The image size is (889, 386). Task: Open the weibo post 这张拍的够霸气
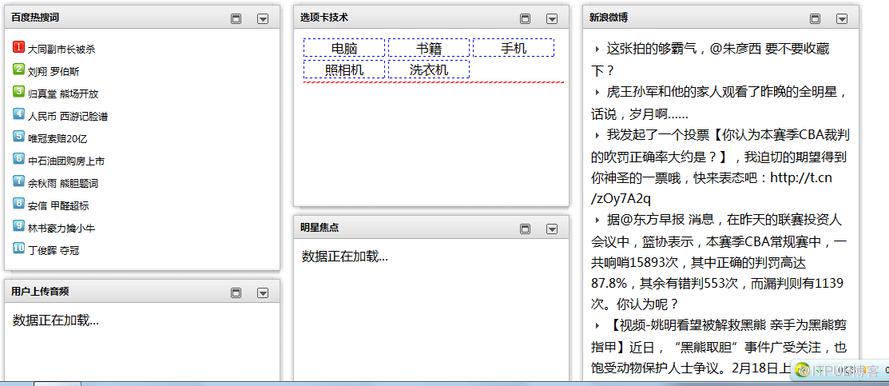pos(710,60)
